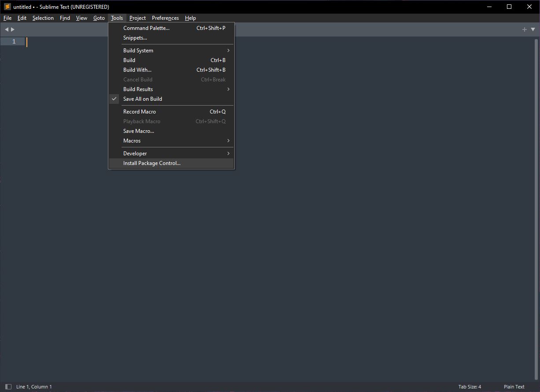The image size is (540, 392).
Task: Open the Goto menu
Action: click(99, 18)
